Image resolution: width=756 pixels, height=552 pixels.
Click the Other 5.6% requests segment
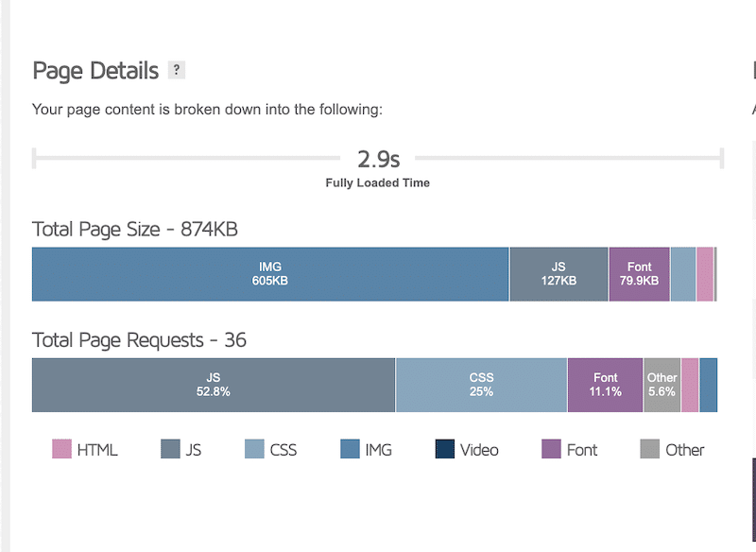click(x=661, y=385)
